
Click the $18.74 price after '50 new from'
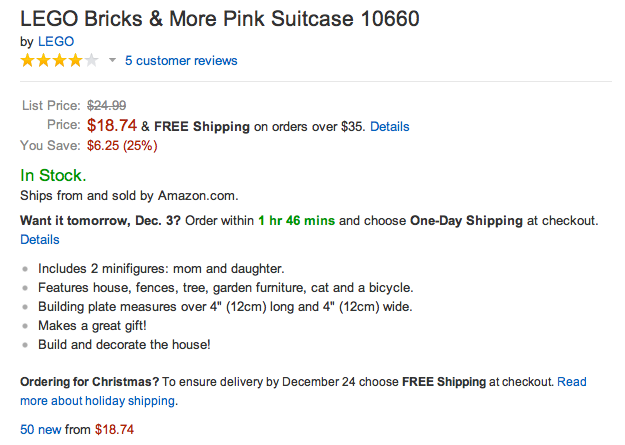pos(114,429)
